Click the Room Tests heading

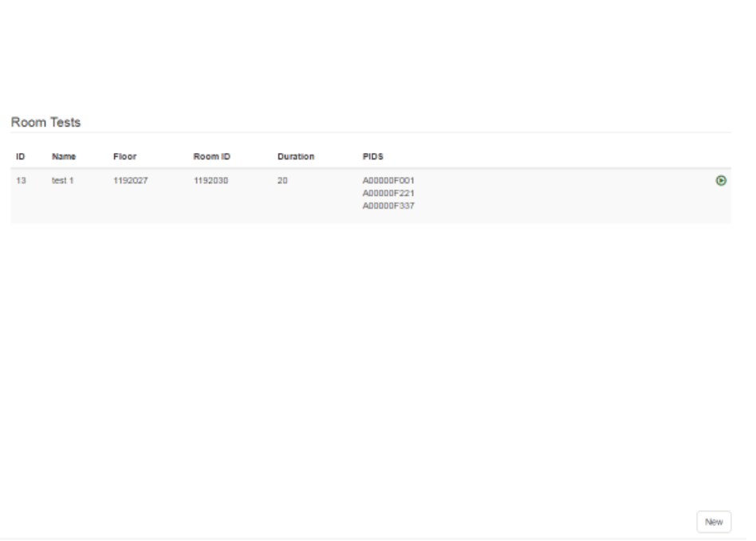45,123
